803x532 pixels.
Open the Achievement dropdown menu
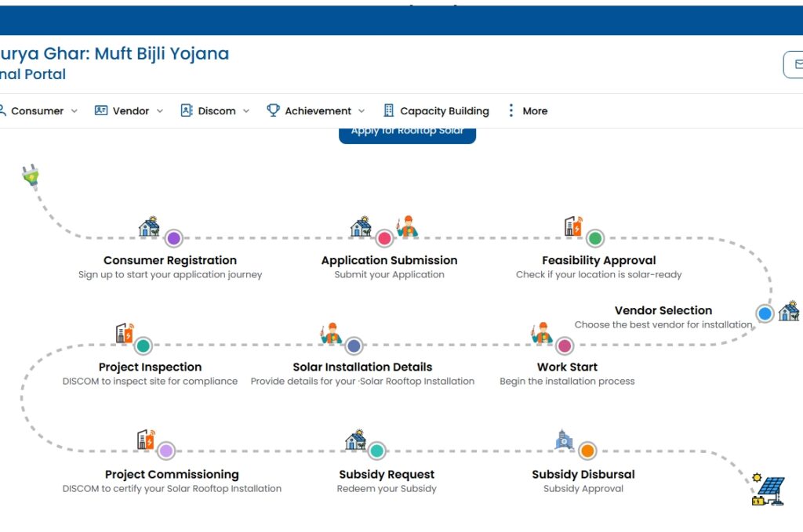(x=317, y=111)
